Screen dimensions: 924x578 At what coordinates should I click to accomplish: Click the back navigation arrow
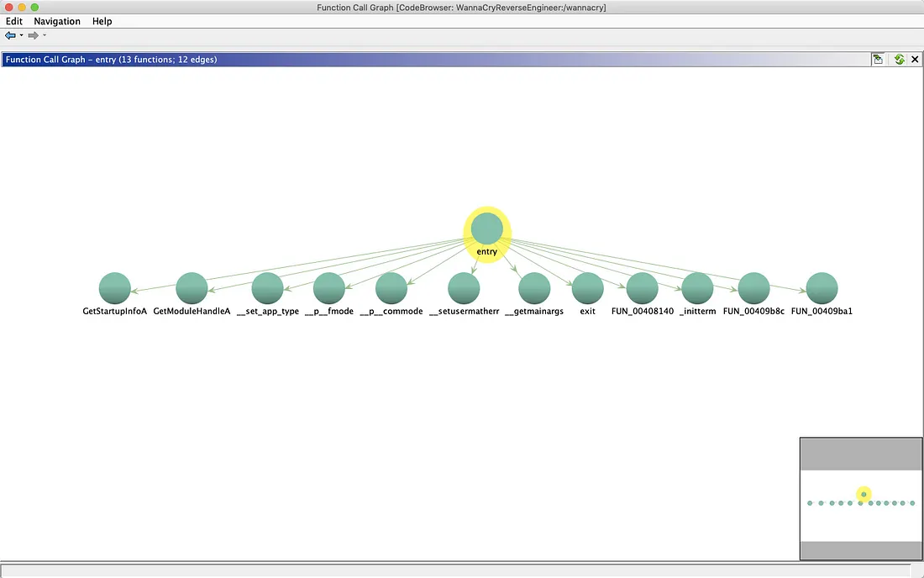10,35
